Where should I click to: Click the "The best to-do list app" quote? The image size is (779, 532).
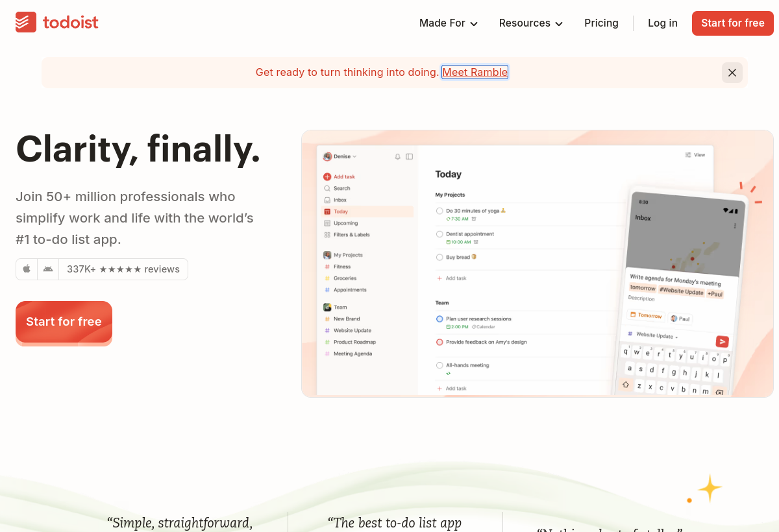click(x=395, y=523)
